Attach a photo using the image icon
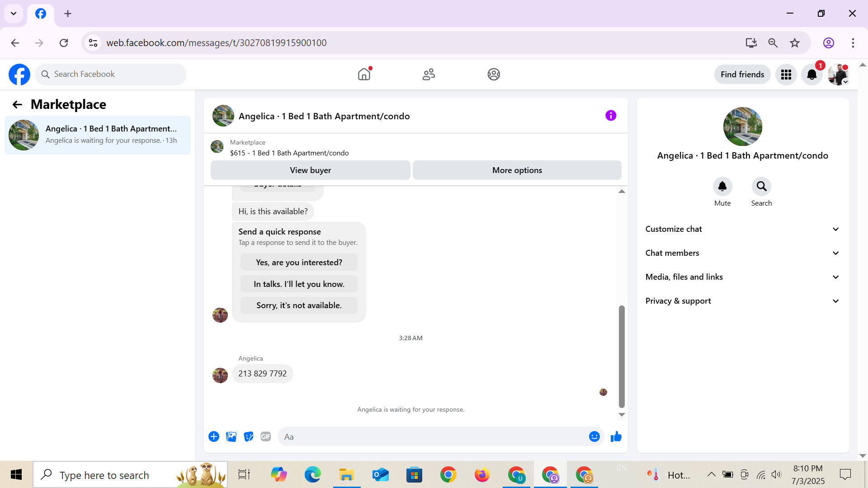Screen dimensions: 868x488 click(231, 436)
